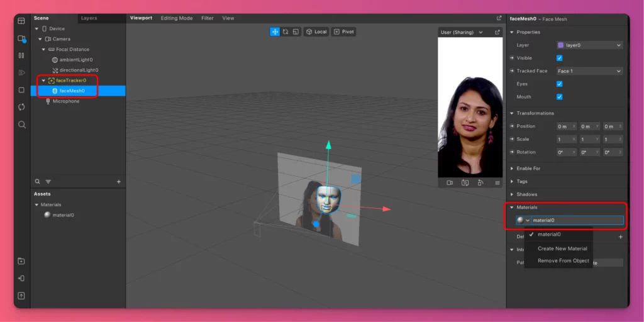
Task: Select the Move (translate) tool in viewport
Action: pyautogui.click(x=275, y=31)
